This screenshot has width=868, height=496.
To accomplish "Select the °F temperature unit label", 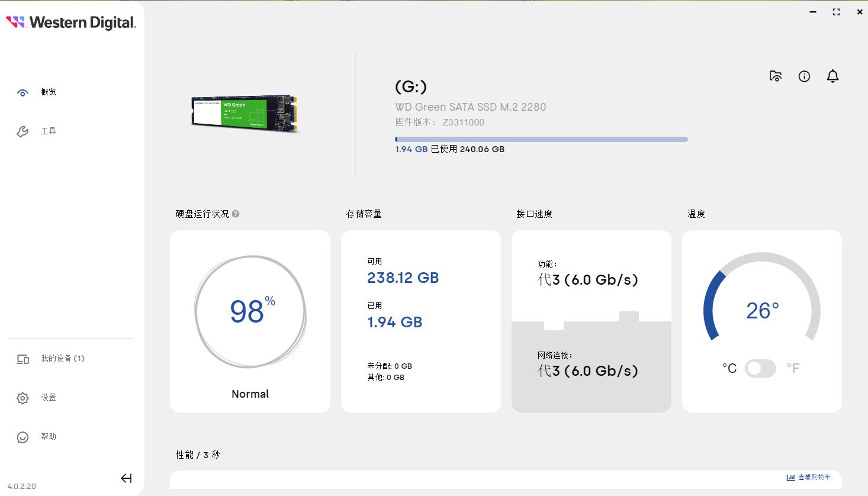I will coord(793,368).
